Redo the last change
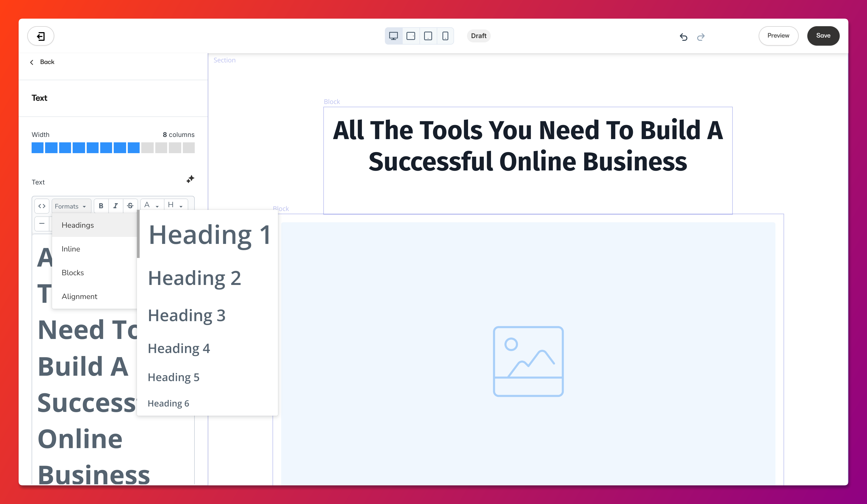Viewport: 867px width, 504px height. (701, 37)
